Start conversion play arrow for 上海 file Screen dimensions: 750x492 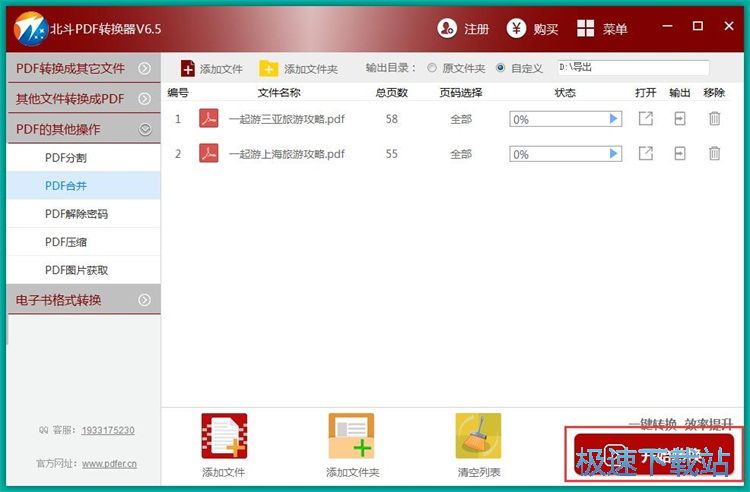(x=614, y=153)
